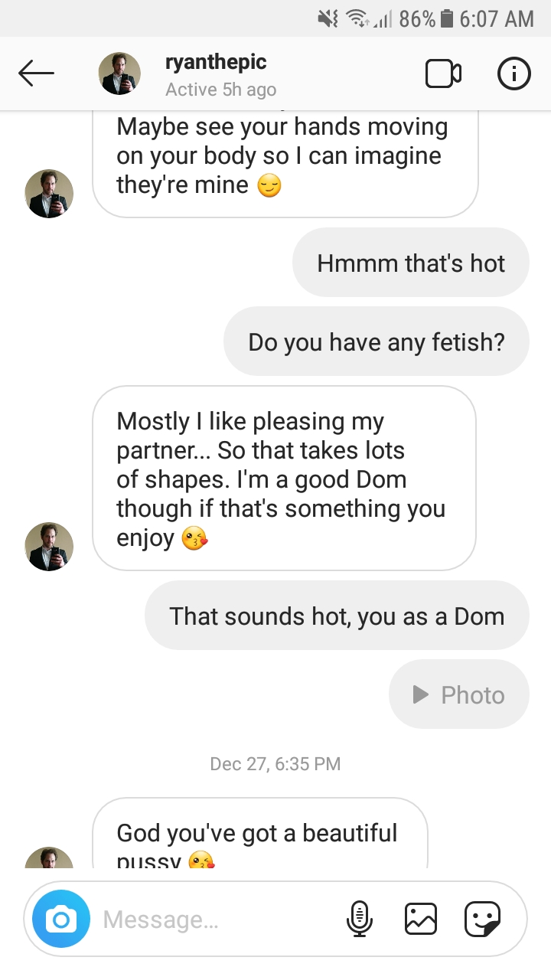This screenshot has height=980, width=551.
Task: Open gallery image picker icon
Action: pos(420,919)
